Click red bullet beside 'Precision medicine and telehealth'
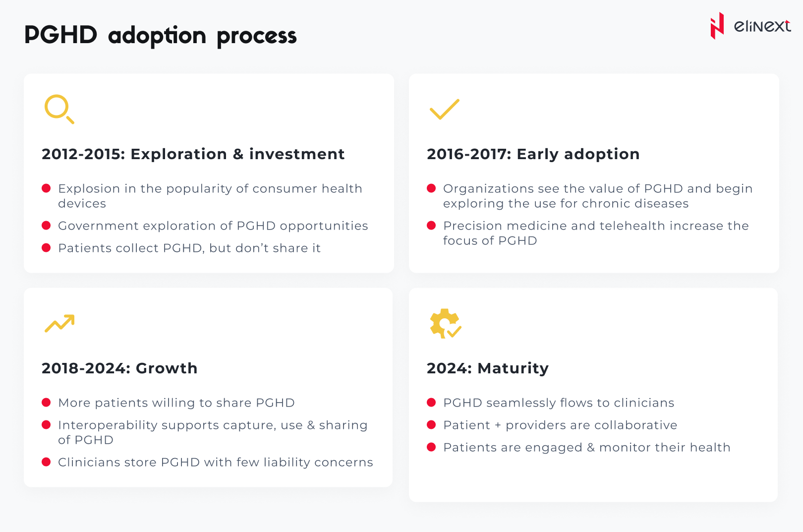803x532 pixels. coord(431,226)
